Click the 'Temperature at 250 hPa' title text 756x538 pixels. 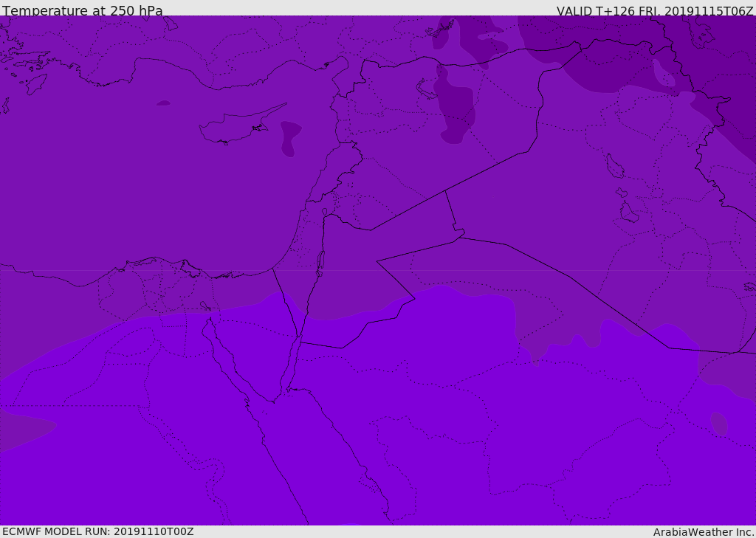[x=83, y=10]
